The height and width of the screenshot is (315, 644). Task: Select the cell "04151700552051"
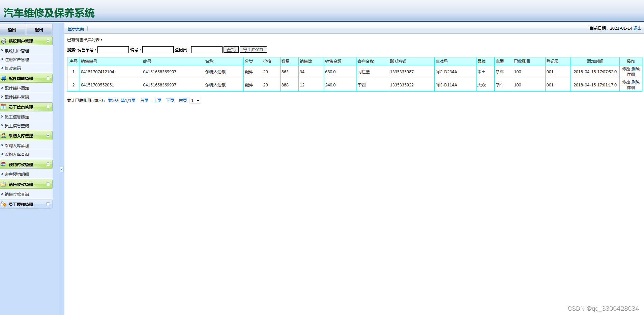(x=111, y=85)
